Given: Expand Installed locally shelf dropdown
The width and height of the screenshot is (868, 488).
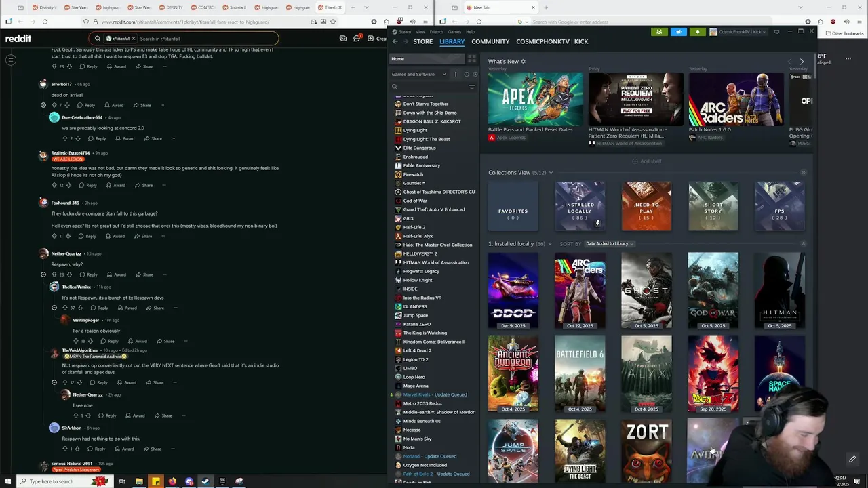Looking at the screenshot, I should point(551,243).
